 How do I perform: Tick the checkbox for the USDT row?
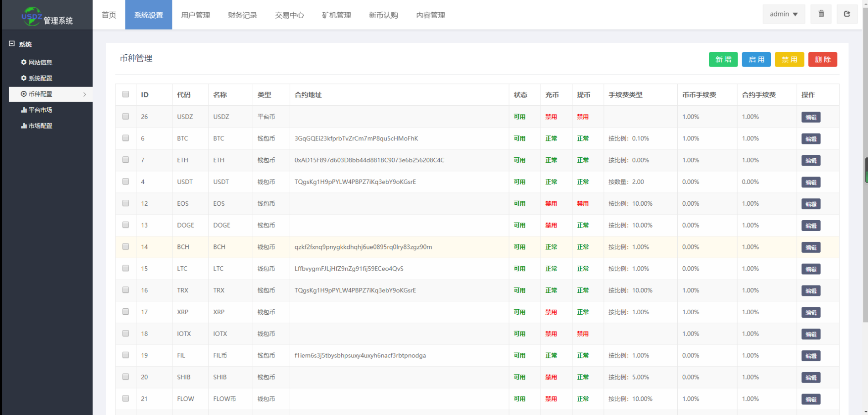[x=125, y=182]
